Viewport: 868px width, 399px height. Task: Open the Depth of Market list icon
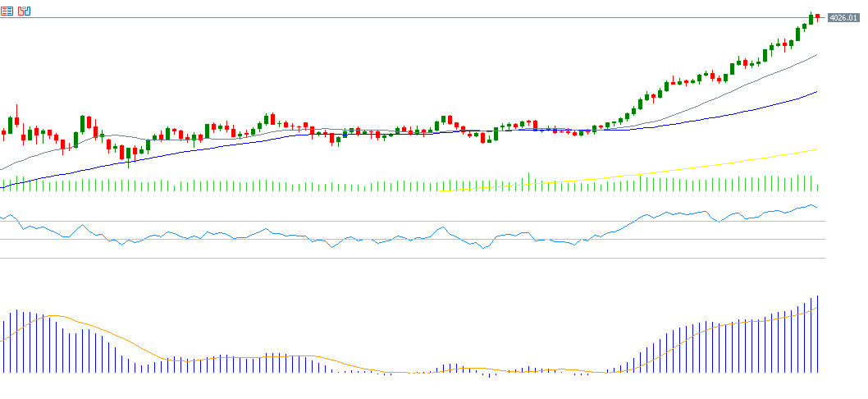7,11
